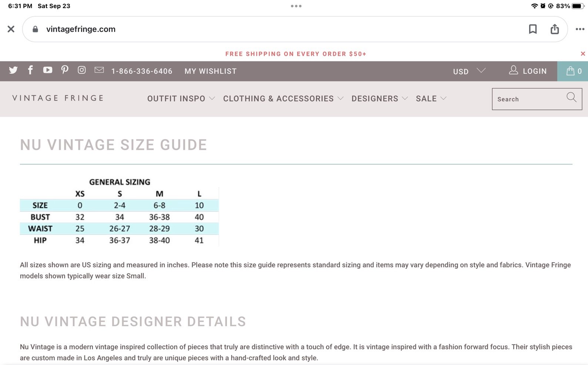
Task: Tap battery indicator in status bar
Action: [578, 6]
